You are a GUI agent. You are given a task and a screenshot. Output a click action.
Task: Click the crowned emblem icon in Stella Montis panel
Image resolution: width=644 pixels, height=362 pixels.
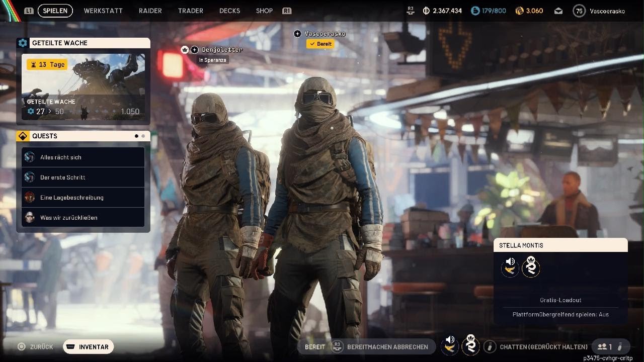531,267
